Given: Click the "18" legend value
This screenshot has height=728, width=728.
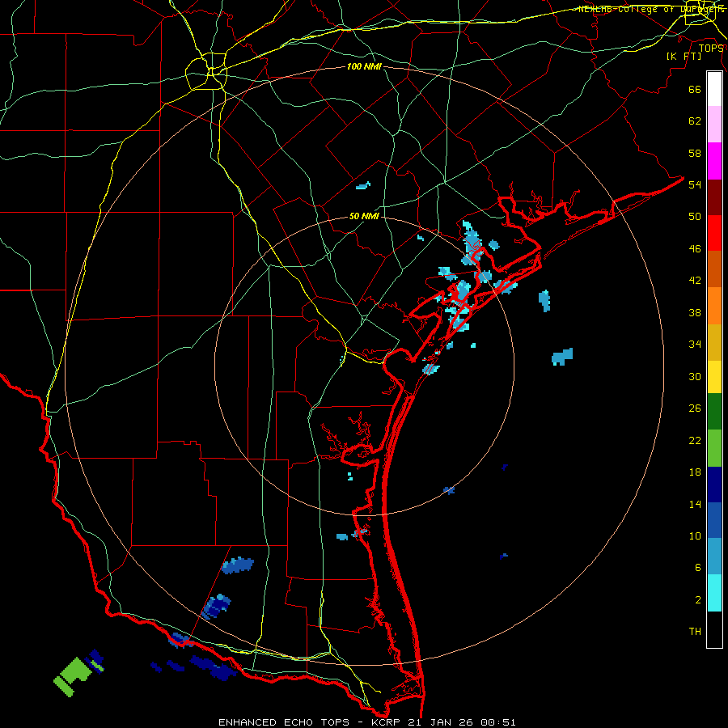Looking at the screenshot, I should click(x=695, y=472).
